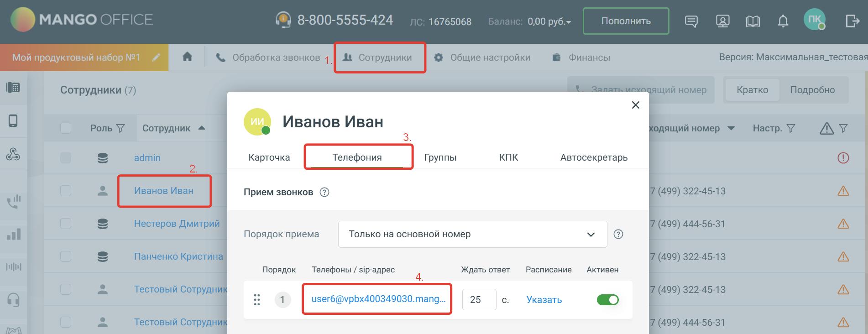The height and width of the screenshot is (334, 868).
Task: Click the wait time field showing 25
Action: tap(479, 300)
